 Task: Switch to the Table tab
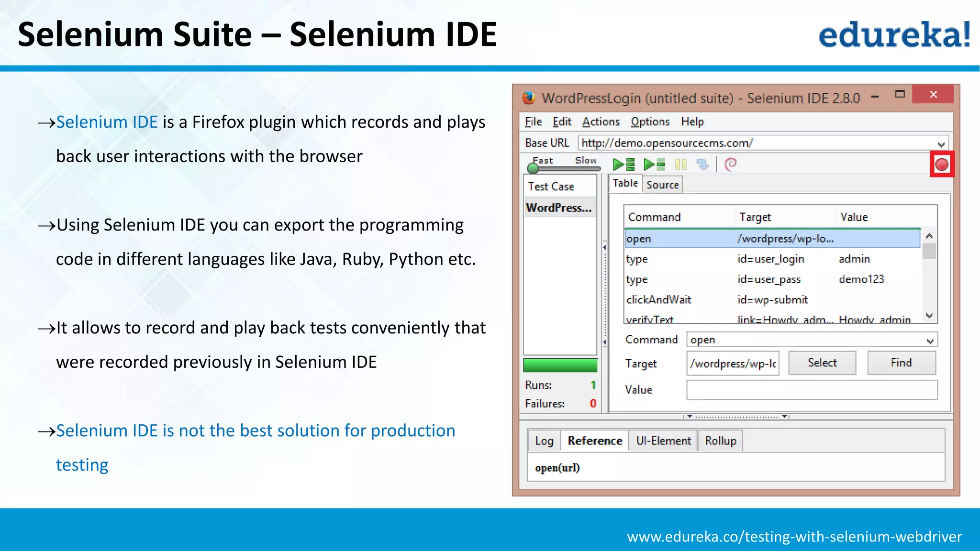(625, 183)
